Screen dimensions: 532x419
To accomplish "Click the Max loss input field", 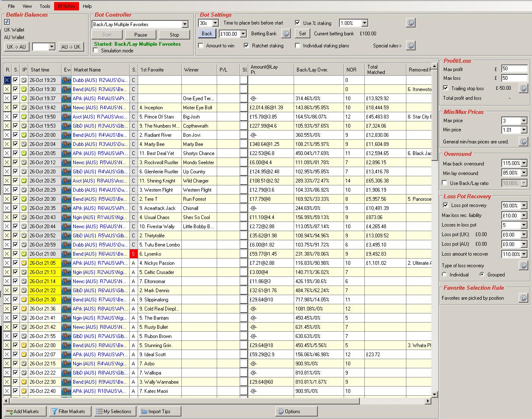I will click(x=515, y=78).
